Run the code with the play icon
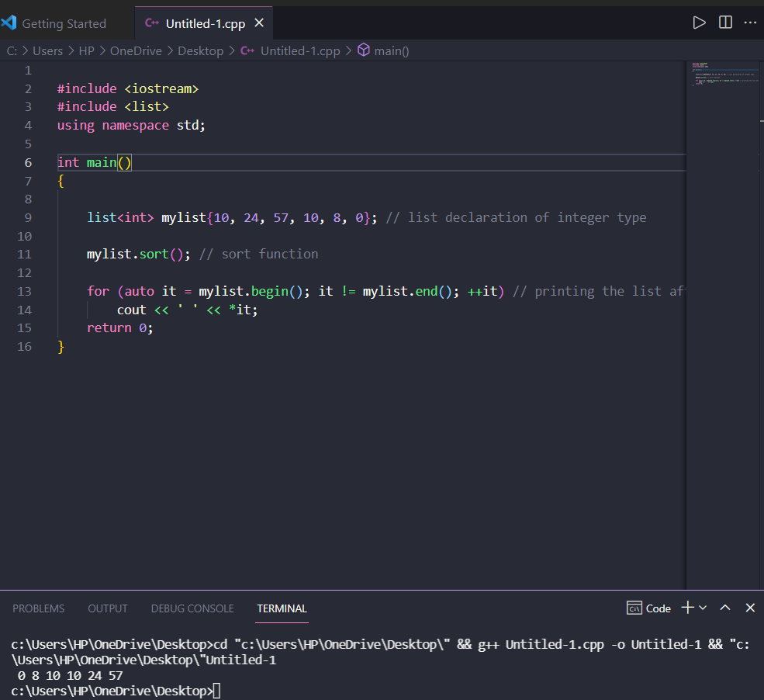The image size is (764, 700). tap(699, 23)
